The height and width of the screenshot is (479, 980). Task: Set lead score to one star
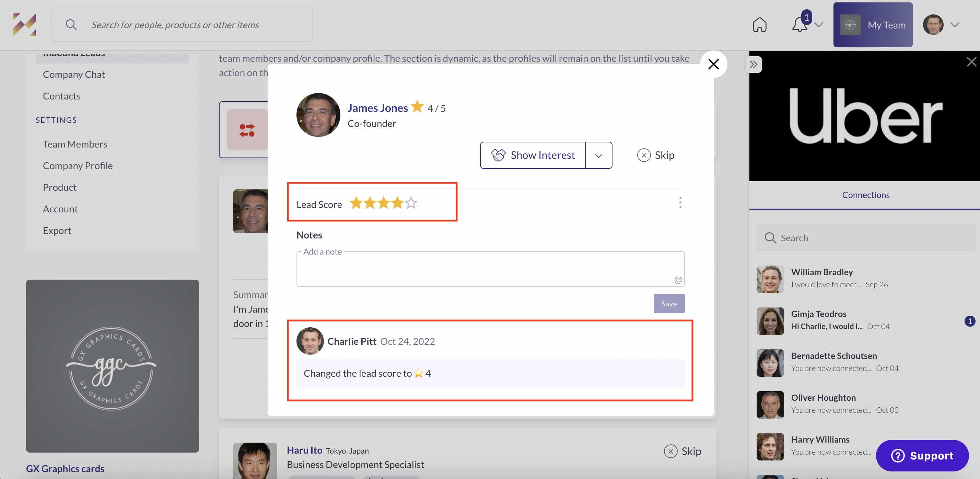coord(356,203)
